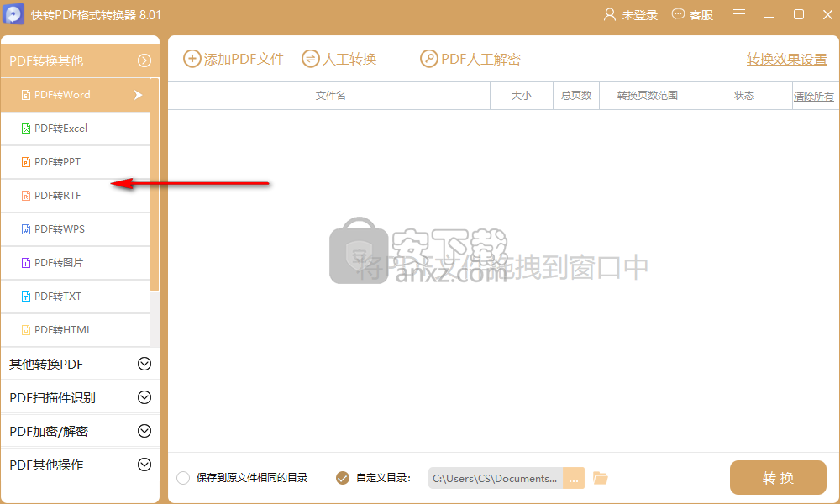Click the 人工转换 swap arrows icon

(310, 59)
